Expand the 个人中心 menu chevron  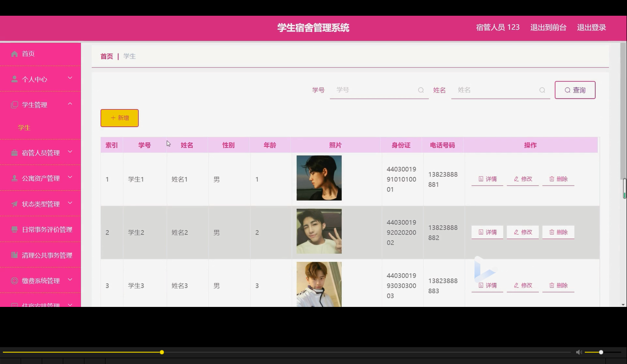(x=70, y=78)
